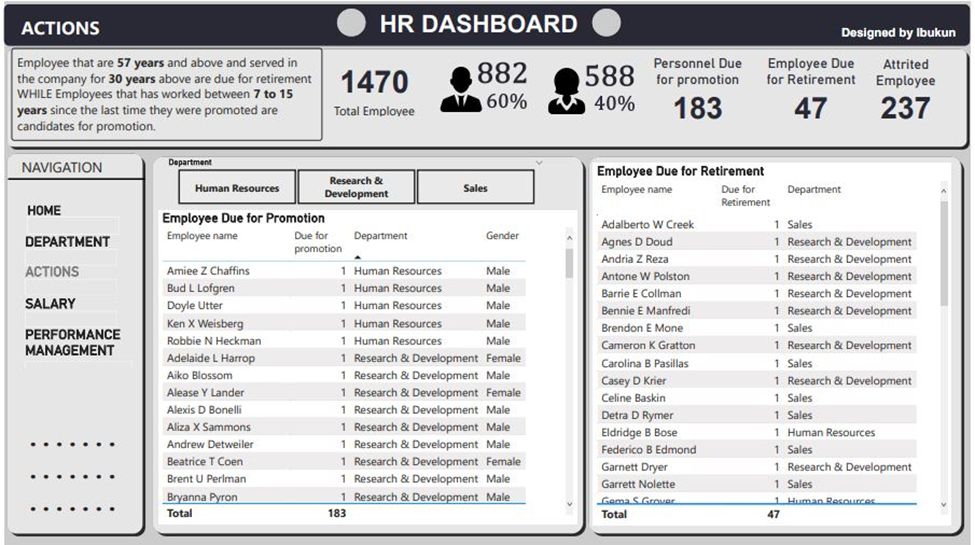The image size is (975, 545).
Task: Filter by Sales department
Action: click(x=476, y=187)
